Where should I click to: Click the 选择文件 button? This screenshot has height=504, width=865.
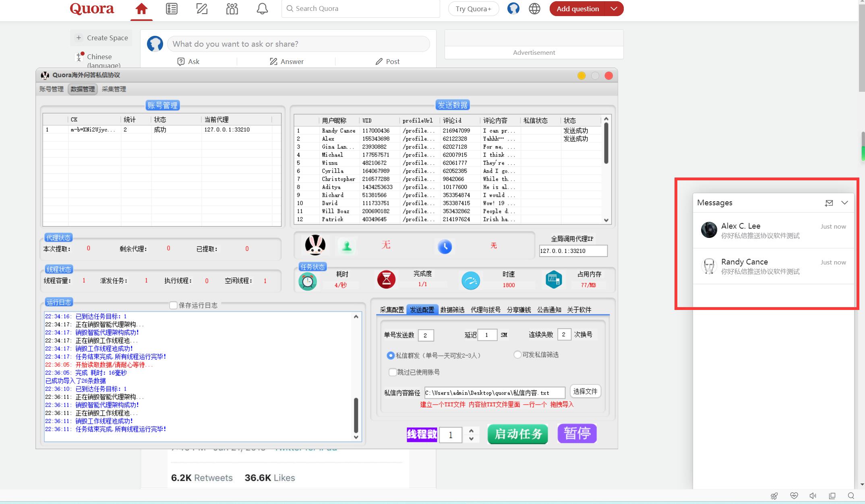point(585,391)
